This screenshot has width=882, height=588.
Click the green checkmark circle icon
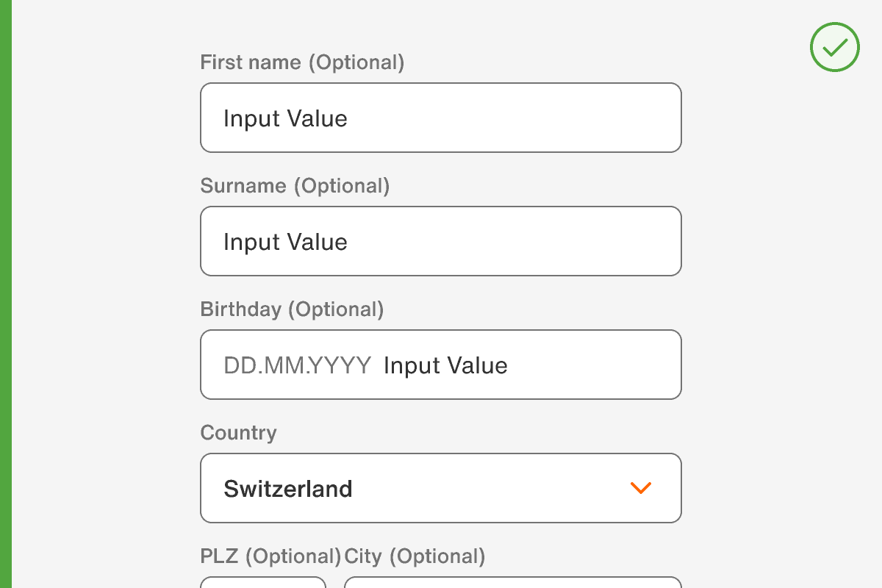[834, 47]
